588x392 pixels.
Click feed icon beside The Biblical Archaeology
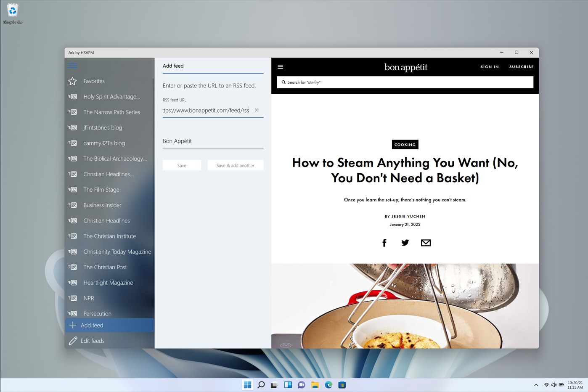[72, 159]
